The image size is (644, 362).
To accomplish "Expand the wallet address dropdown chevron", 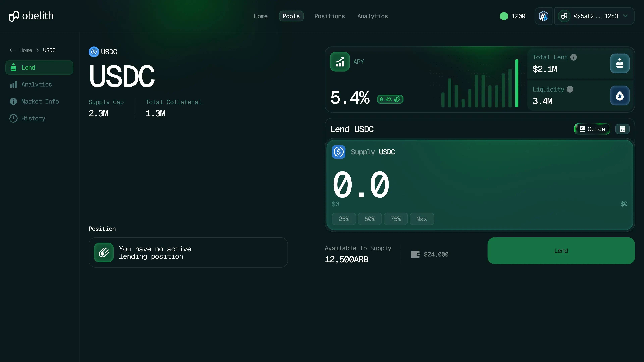I will pyautogui.click(x=626, y=16).
